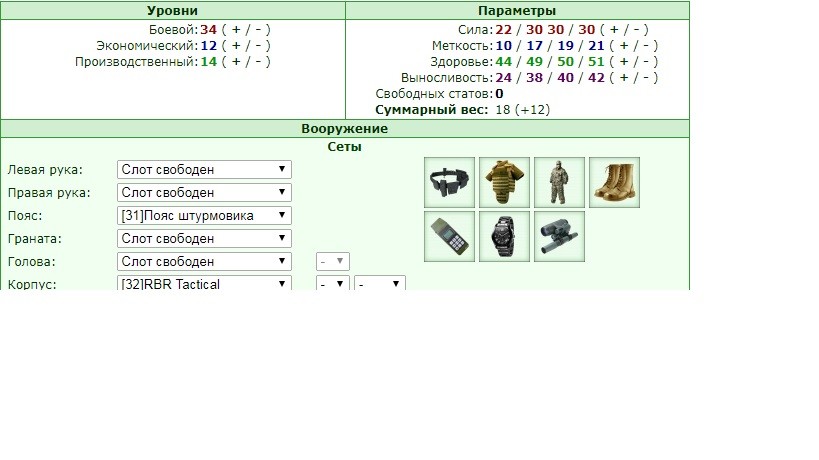Open the first modifier dropdown beside Корпус
The height and width of the screenshot is (460, 819).
(x=333, y=283)
